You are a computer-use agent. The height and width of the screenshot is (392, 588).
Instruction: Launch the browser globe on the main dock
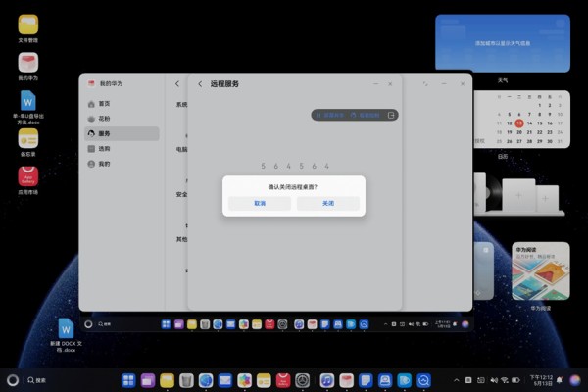(206, 381)
